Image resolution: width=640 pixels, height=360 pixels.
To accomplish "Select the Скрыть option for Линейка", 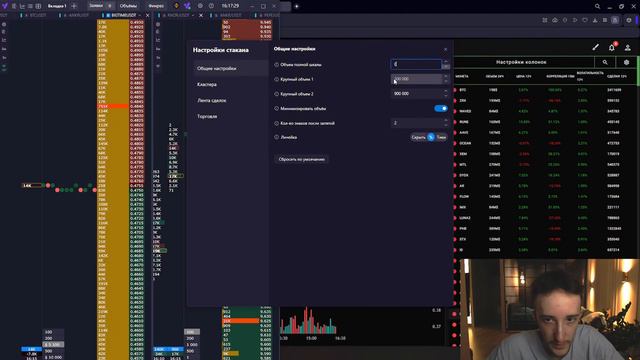I will coord(418,138).
